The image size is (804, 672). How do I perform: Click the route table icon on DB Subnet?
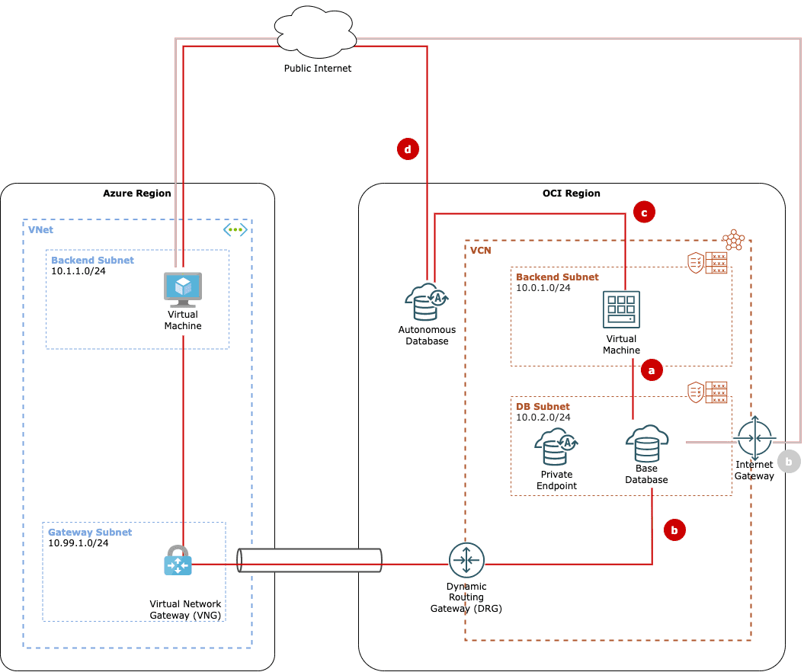(x=716, y=392)
